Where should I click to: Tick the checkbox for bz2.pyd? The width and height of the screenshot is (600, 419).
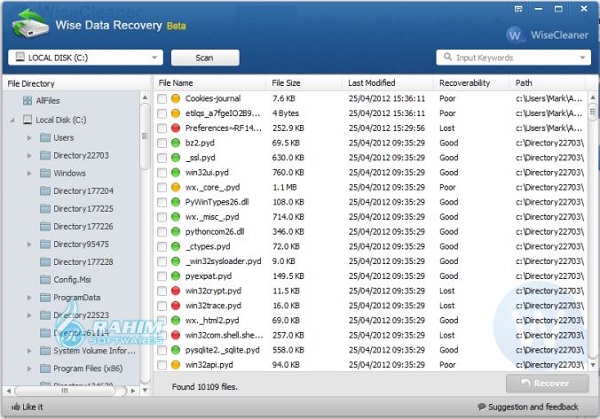pos(162,143)
